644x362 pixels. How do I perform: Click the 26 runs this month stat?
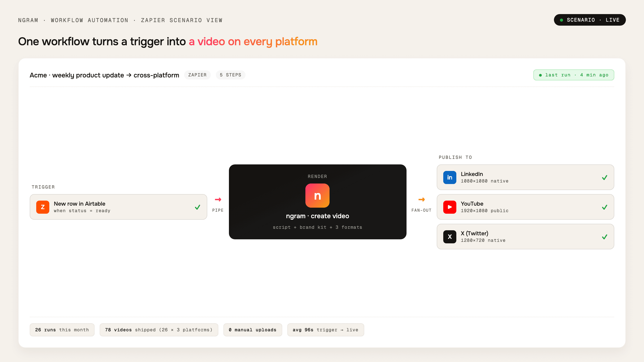[62, 330]
